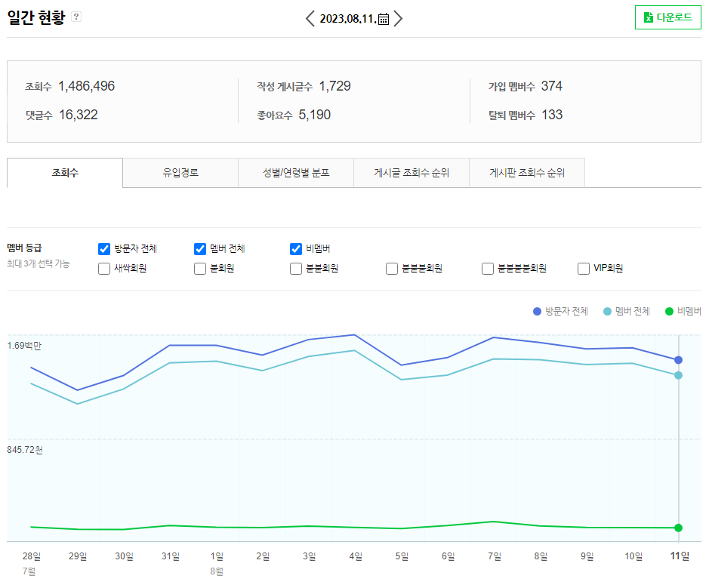Click the 다운로드 Excel button

(668, 17)
